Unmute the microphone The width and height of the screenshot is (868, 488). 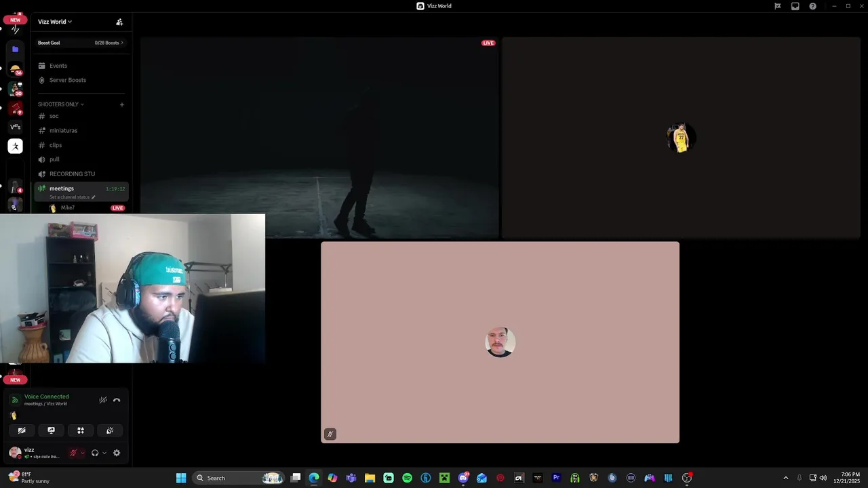pyautogui.click(x=73, y=453)
